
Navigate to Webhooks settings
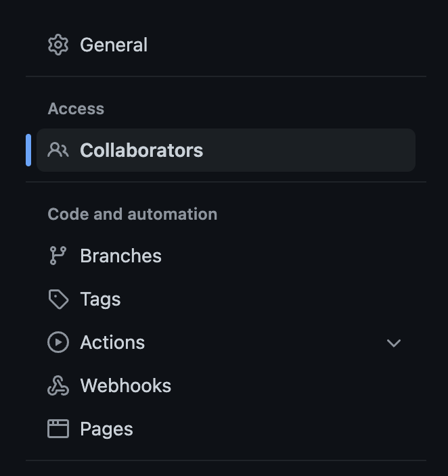coord(125,385)
